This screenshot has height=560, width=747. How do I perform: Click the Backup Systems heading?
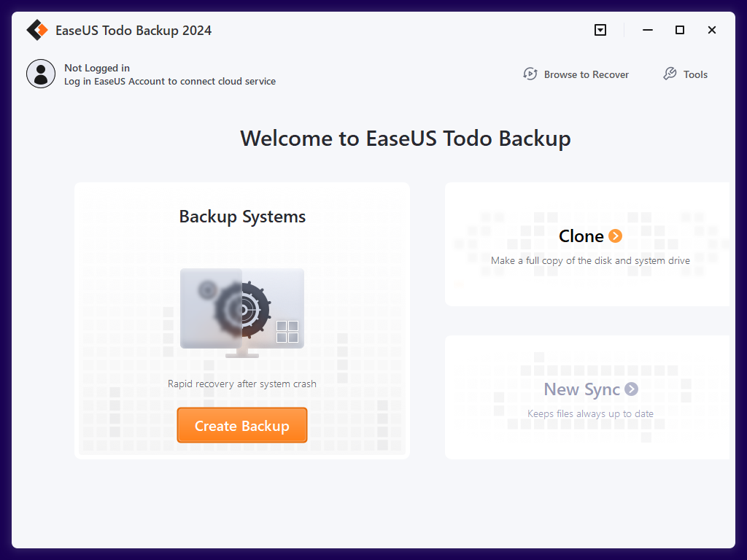click(x=242, y=217)
